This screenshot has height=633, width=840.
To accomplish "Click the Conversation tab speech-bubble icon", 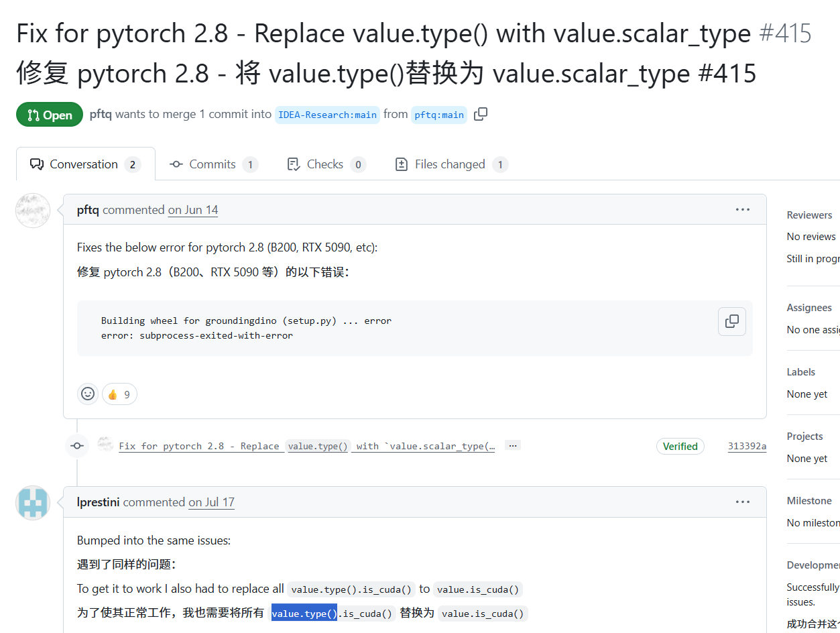I will click(37, 164).
